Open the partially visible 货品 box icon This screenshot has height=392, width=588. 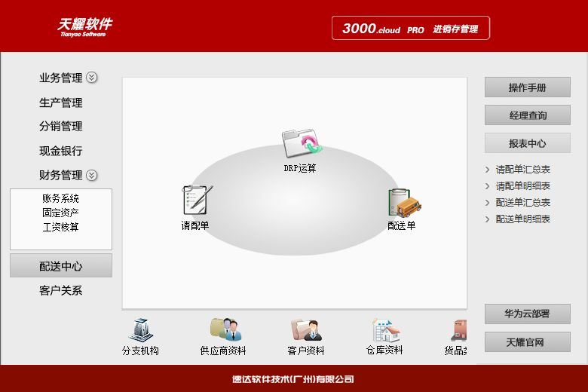click(459, 330)
